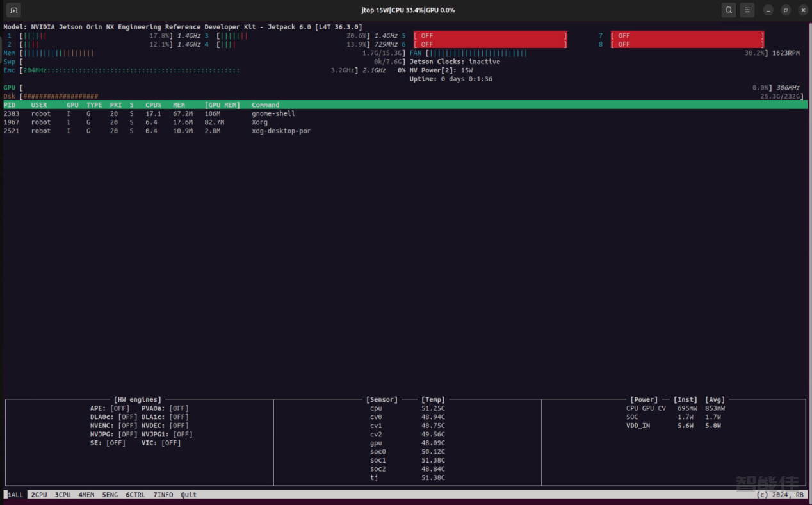This screenshot has width=812, height=505.
Task: Select the Xorg process row
Action: (x=405, y=122)
